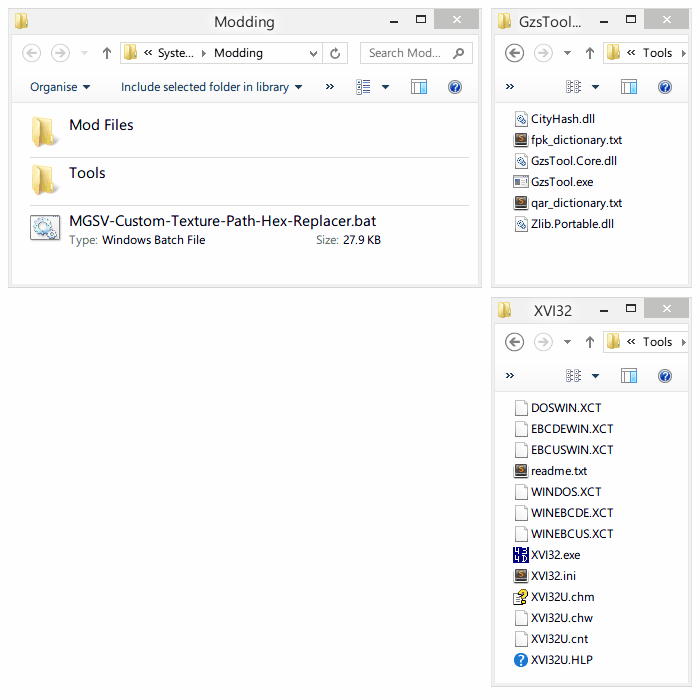Select the XVI32U.chm help file icon
The width and height of the screenshot is (700, 700).
point(521,597)
